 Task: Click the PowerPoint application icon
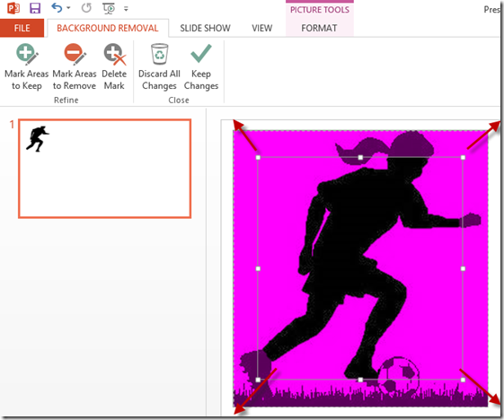13,8
